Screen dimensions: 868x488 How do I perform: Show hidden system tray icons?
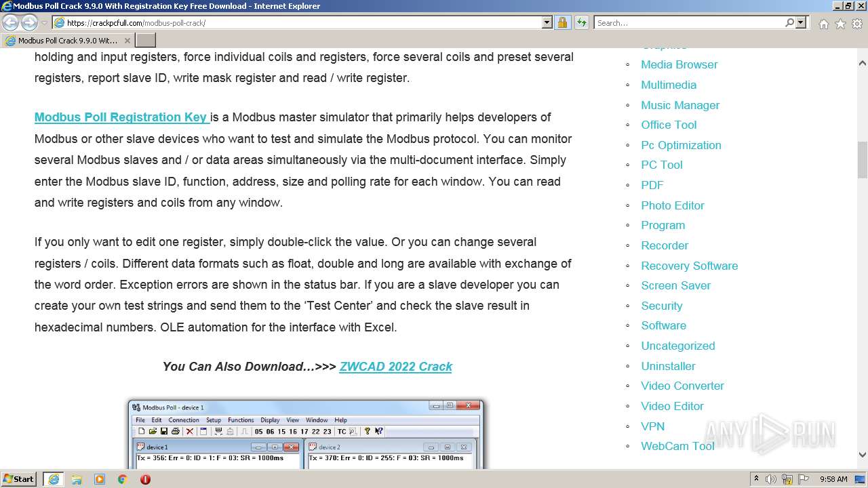pos(757,479)
